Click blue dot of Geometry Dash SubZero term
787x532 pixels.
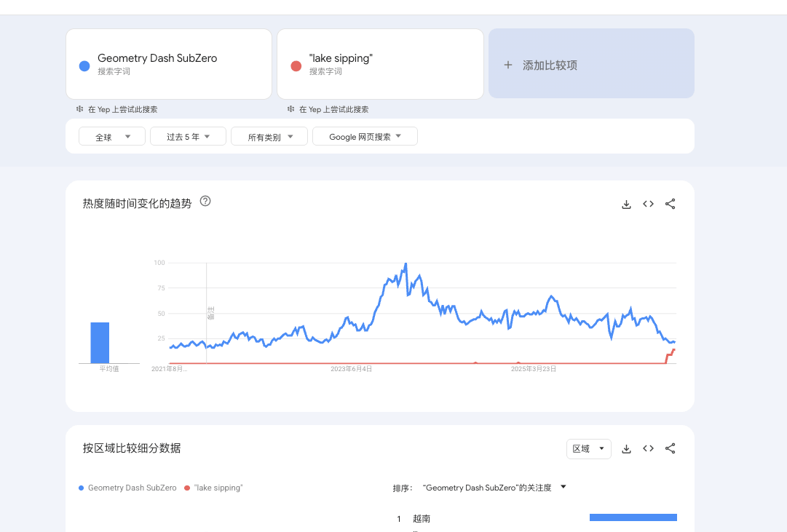84,65
